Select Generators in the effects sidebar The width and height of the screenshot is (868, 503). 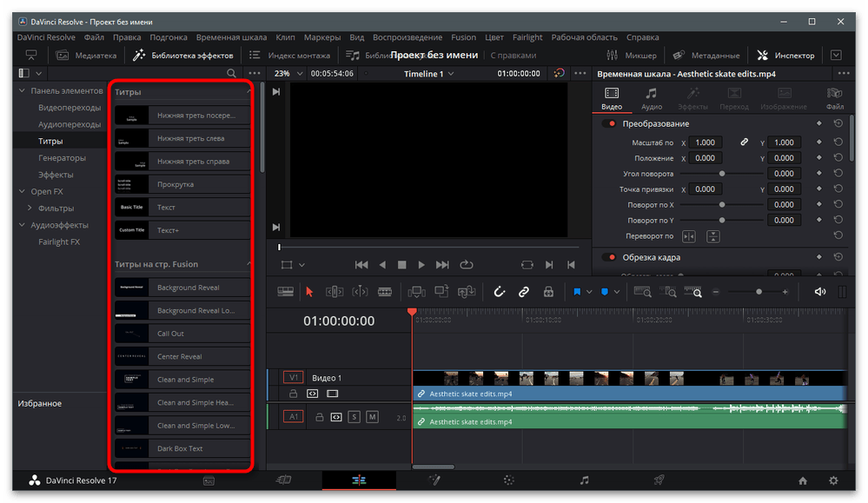(x=62, y=158)
